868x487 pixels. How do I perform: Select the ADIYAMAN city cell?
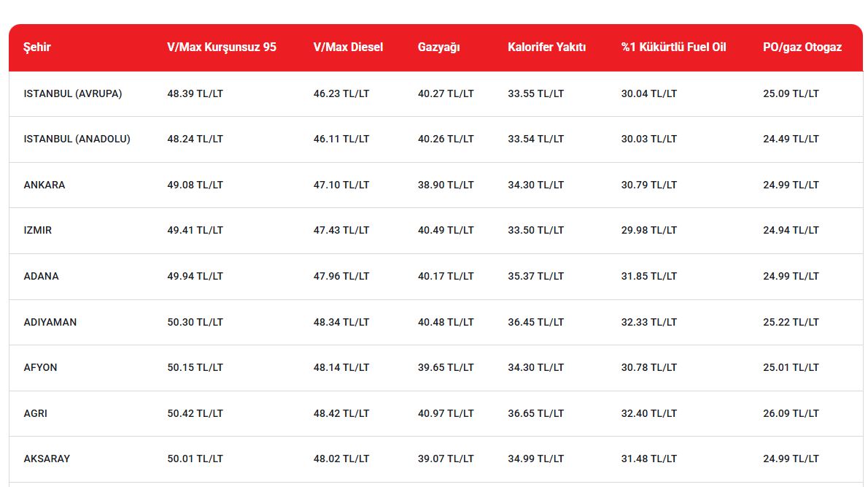(x=50, y=322)
